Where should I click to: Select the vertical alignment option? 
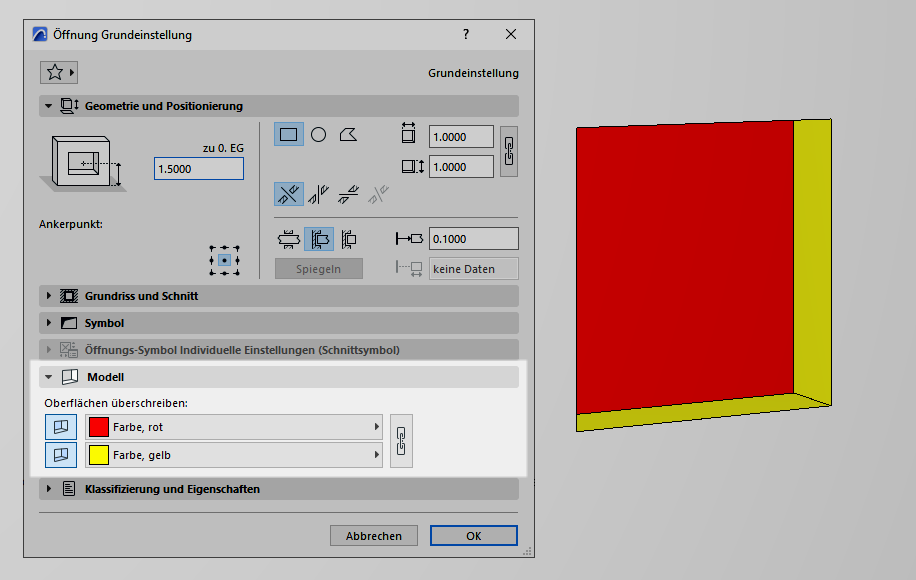tap(318, 194)
